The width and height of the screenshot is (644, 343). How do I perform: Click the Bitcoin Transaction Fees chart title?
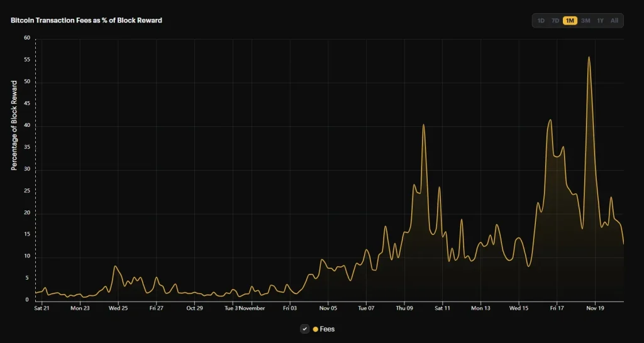tap(86, 21)
